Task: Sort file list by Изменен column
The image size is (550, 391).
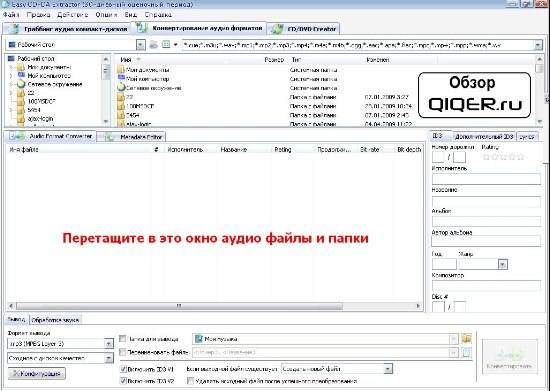Action: click(377, 60)
